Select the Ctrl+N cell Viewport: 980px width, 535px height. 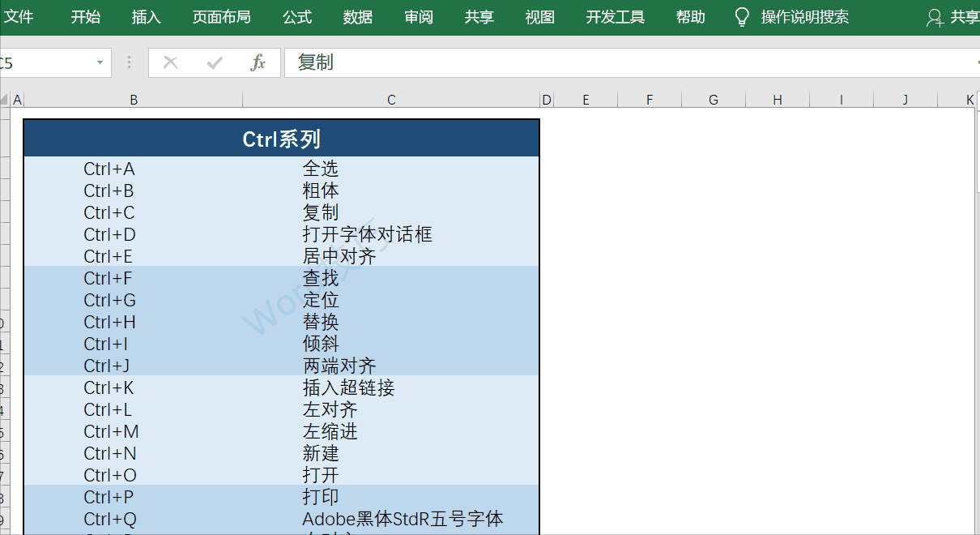(x=134, y=453)
